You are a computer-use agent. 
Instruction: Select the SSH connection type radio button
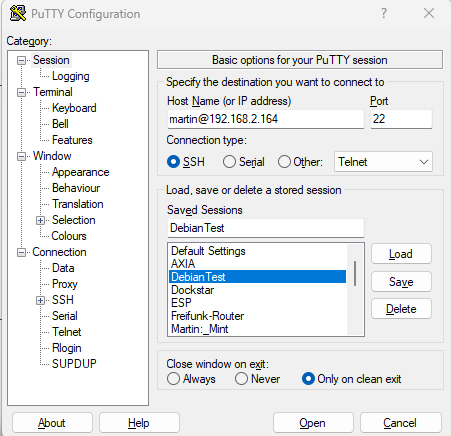[x=173, y=162]
